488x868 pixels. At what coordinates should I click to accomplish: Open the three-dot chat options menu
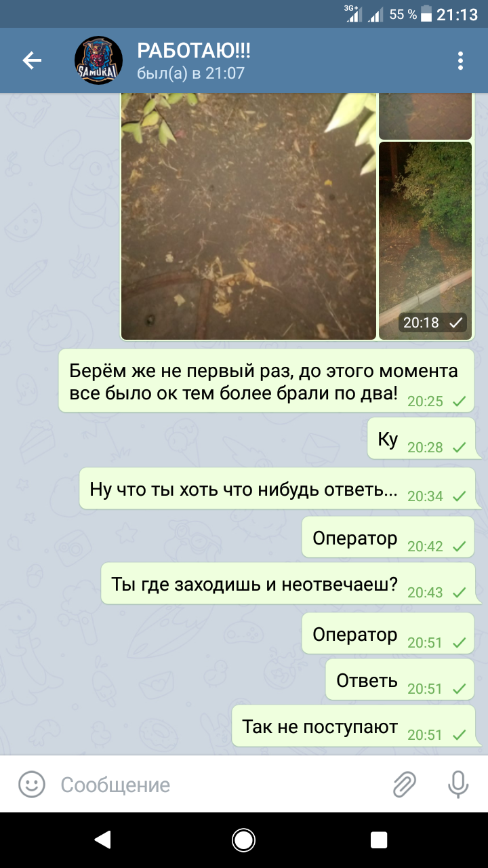tap(460, 60)
